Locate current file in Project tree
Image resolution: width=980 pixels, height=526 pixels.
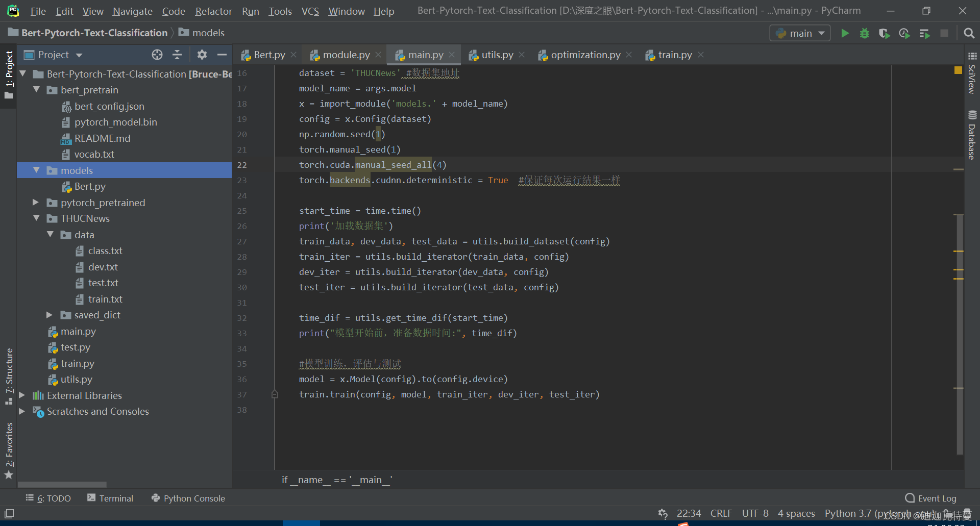pyautogui.click(x=157, y=55)
